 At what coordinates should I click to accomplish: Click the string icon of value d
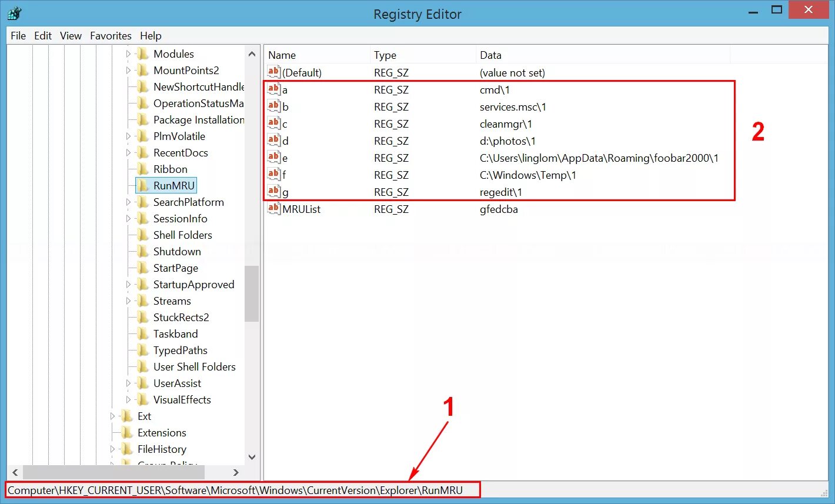coord(274,141)
